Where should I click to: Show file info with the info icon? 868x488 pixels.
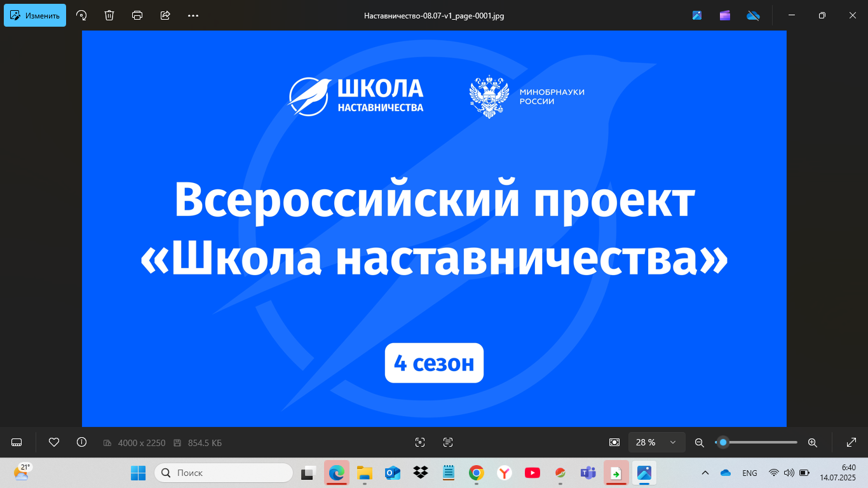coord(81,442)
